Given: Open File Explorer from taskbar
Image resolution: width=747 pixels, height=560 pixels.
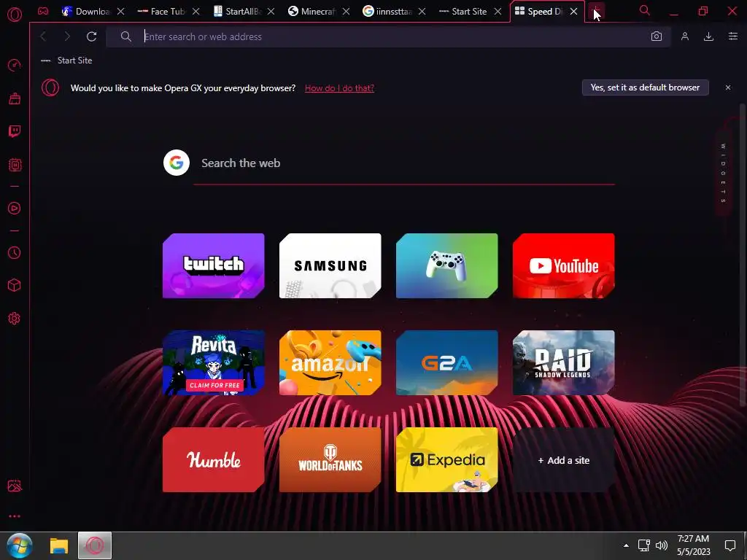Looking at the screenshot, I should [x=59, y=545].
